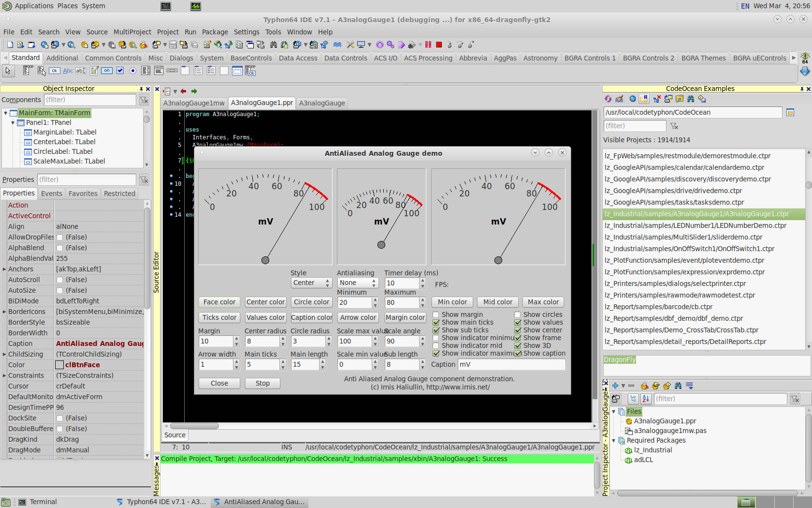This screenshot has width=812, height=508.
Task: Toggle Show values checkbox
Action: click(518, 322)
